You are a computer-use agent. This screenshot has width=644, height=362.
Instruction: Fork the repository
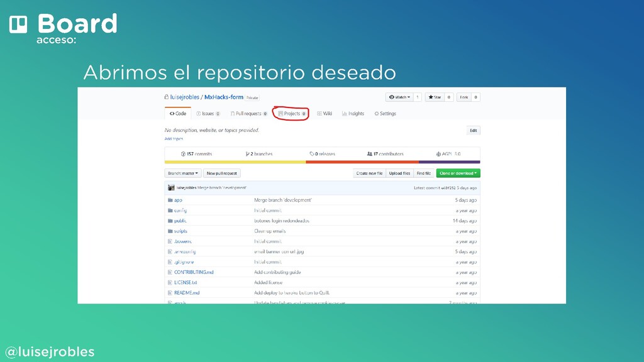coord(464,97)
